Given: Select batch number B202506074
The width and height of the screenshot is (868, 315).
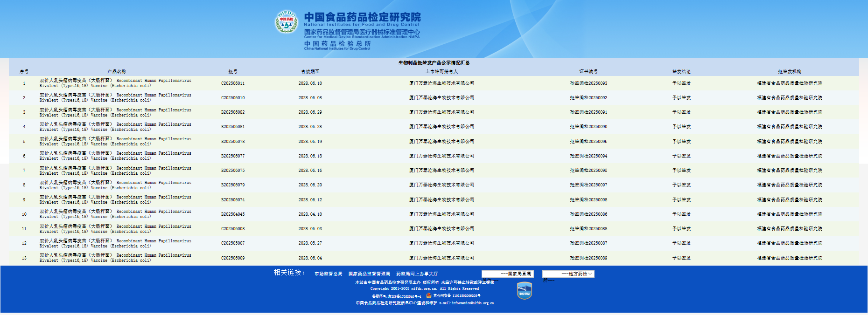Looking at the screenshot, I should (233, 200).
